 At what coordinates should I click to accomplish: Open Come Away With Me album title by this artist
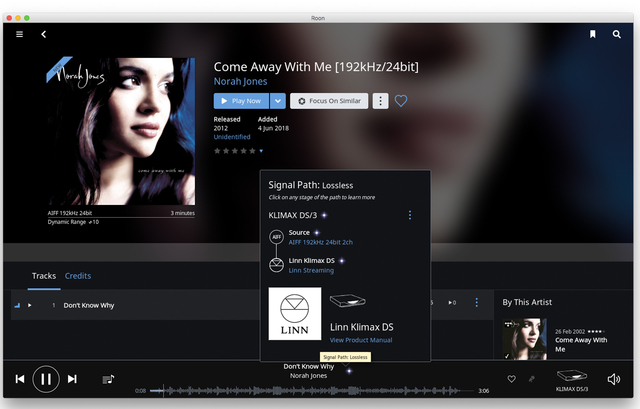pyautogui.click(x=581, y=345)
